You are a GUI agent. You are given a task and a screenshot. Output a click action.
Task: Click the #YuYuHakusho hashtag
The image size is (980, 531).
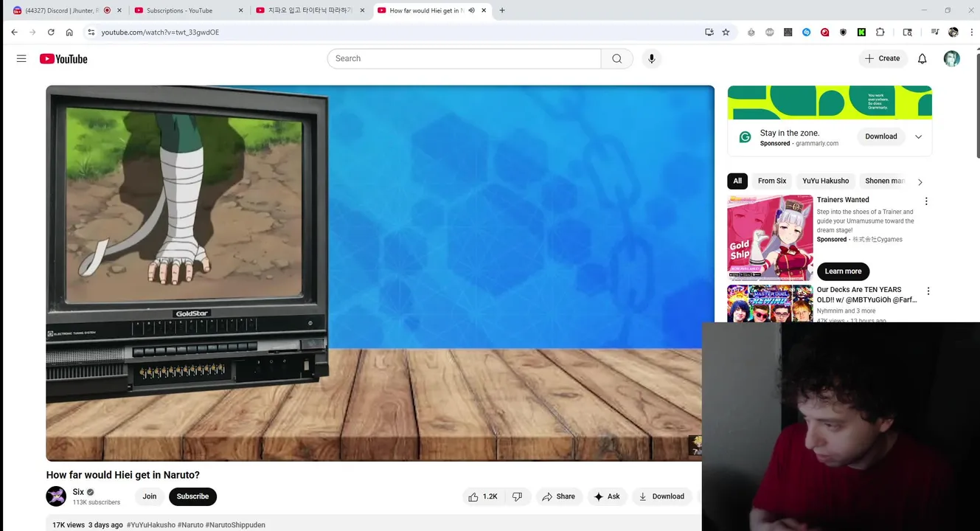coord(151,525)
